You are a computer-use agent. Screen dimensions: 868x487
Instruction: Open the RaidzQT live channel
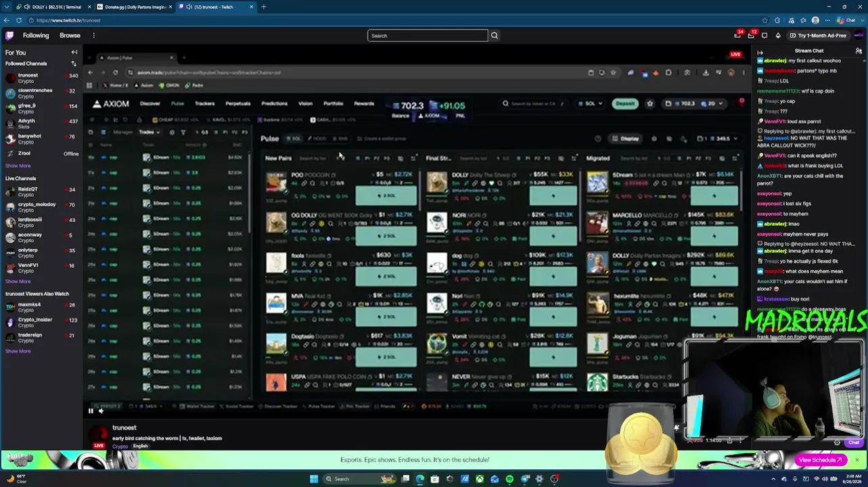41,191
